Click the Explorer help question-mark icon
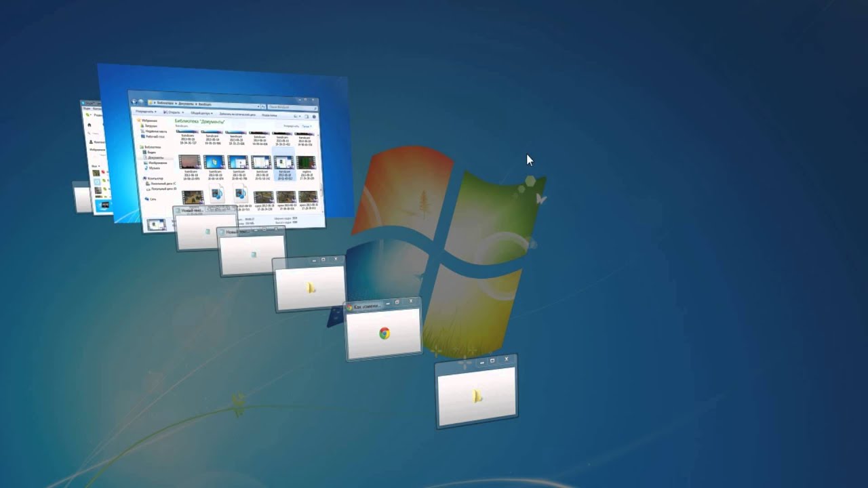 (314, 117)
